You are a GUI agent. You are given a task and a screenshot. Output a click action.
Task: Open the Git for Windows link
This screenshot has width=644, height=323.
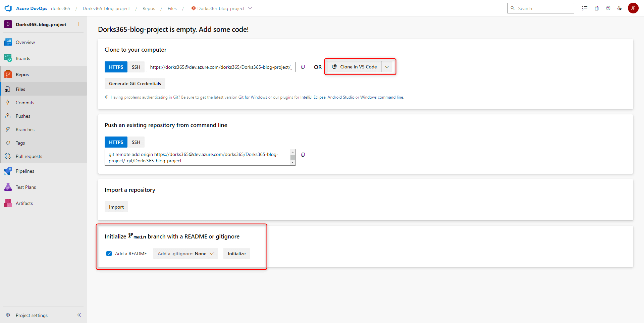tap(253, 97)
